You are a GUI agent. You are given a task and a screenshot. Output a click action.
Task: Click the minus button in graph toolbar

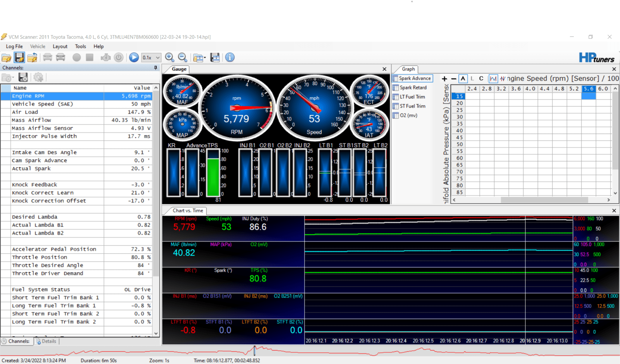coord(454,79)
